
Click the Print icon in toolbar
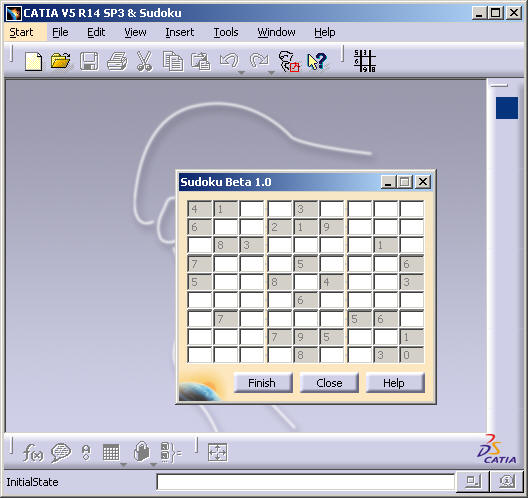tap(117, 61)
